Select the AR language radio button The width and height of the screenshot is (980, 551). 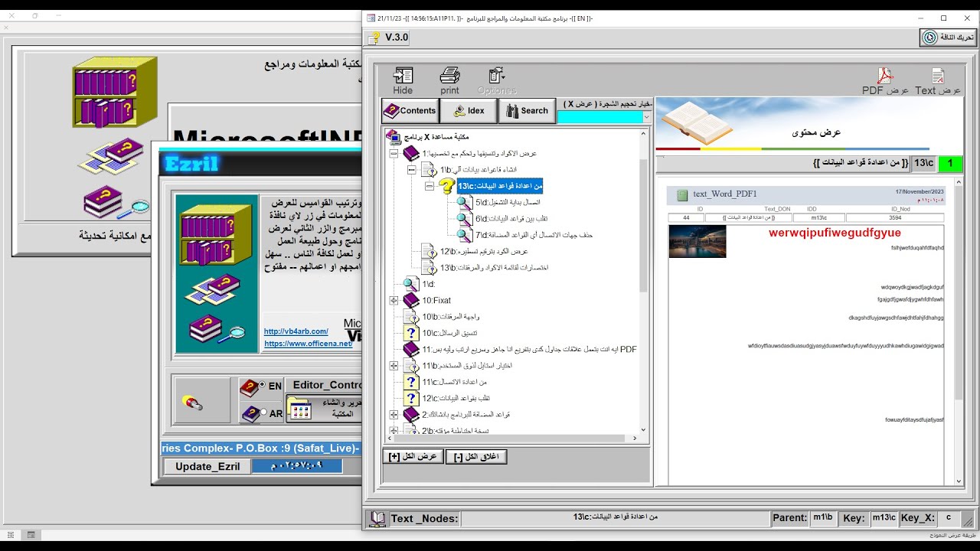pyautogui.click(x=263, y=412)
